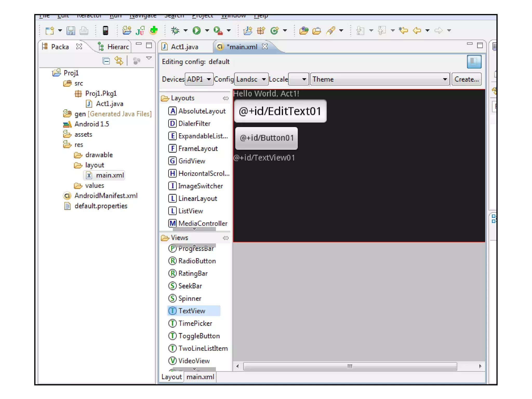The image size is (532, 399).
Task: Click the green Run button icon
Action: (x=197, y=31)
